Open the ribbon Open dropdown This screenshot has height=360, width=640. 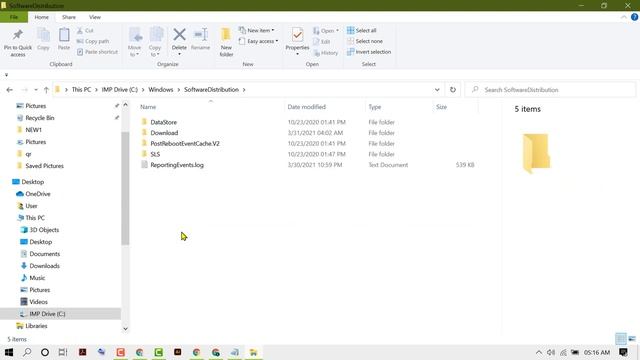point(326,31)
